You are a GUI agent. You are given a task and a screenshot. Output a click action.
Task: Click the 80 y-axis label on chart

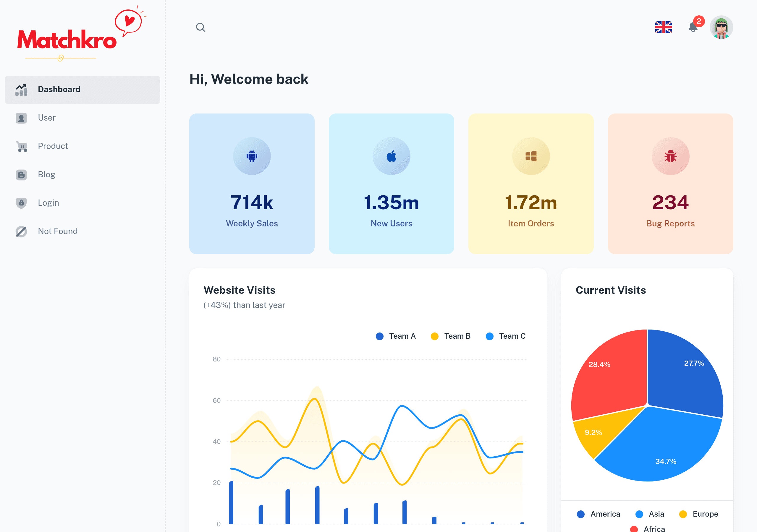tap(217, 359)
